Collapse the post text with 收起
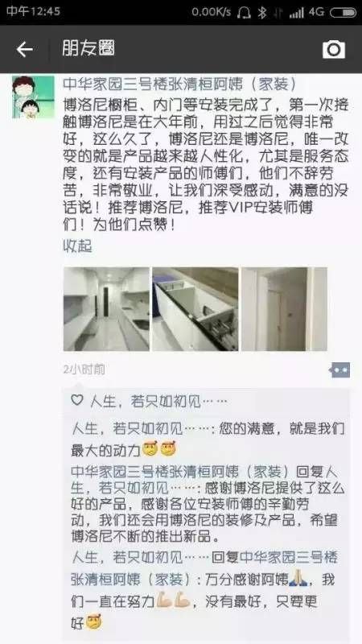Image resolution: width=362 pixels, height=644 pixels. click(x=77, y=246)
